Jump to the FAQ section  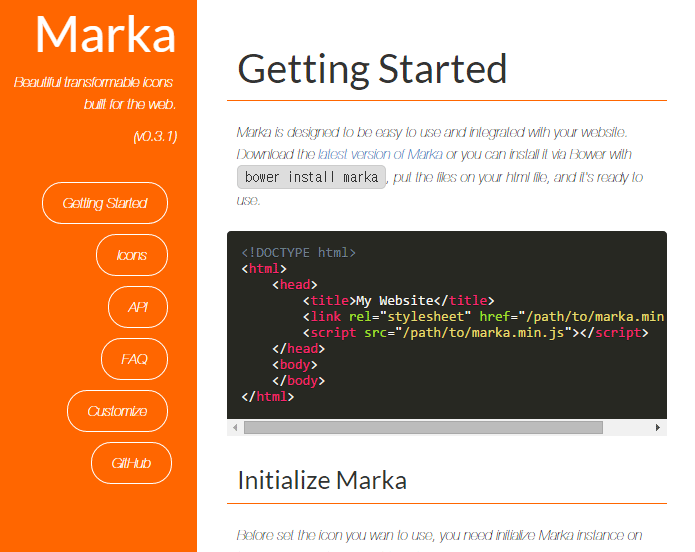point(134,359)
